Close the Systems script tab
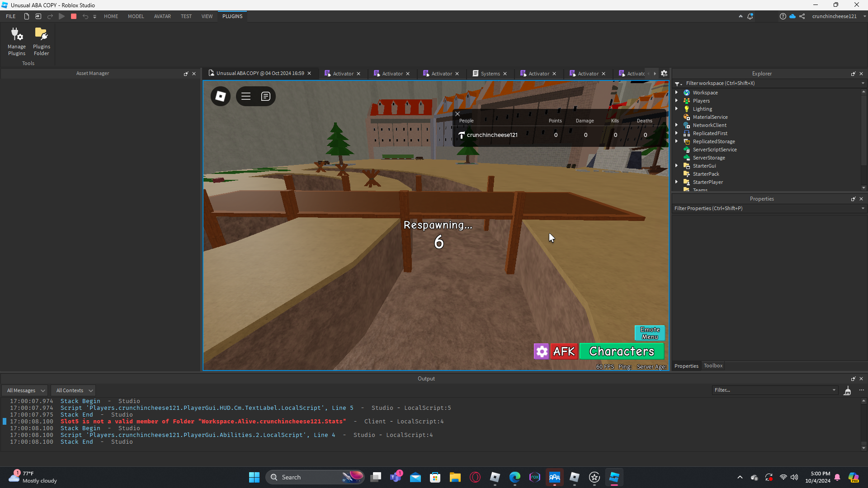This screenshot has width=868, height=488. [505, 74]
